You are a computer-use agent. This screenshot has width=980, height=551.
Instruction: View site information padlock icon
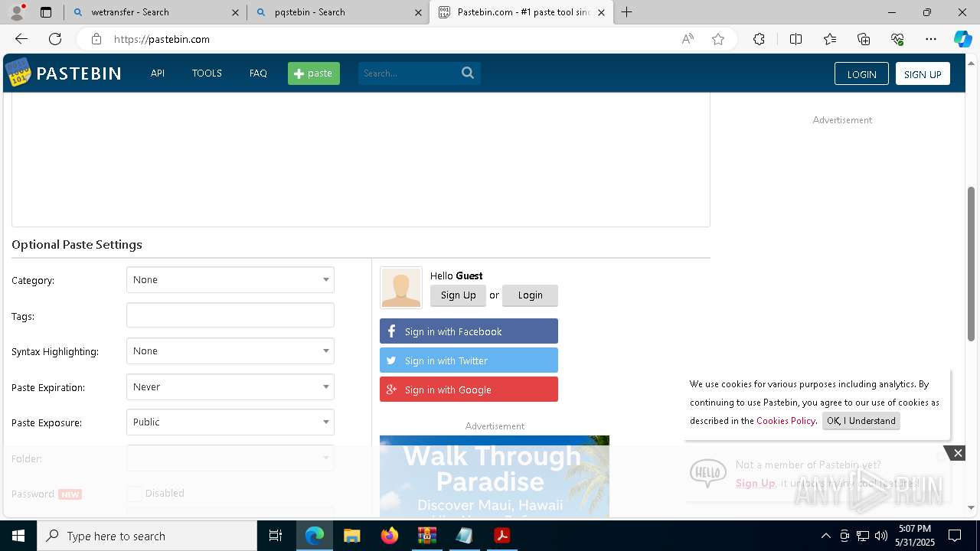pos(96,39)
